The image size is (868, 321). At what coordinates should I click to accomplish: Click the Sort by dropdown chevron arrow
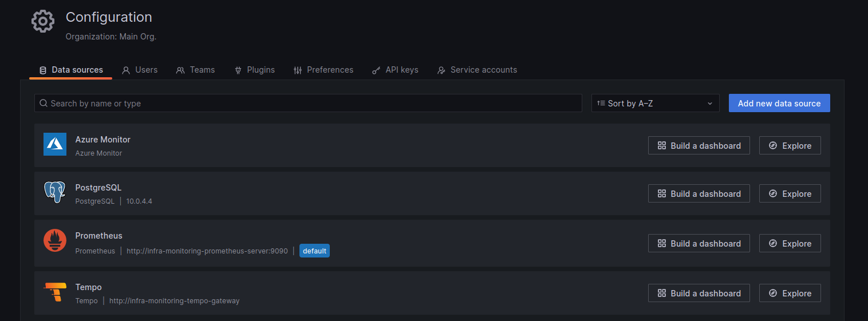(710, 104)
